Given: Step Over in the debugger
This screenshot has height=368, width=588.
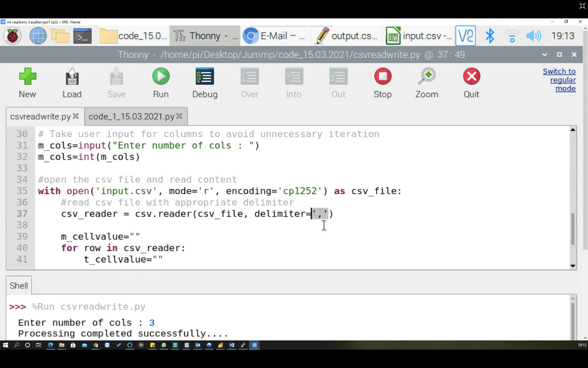Looking at the screenshot, I should 249,83.
